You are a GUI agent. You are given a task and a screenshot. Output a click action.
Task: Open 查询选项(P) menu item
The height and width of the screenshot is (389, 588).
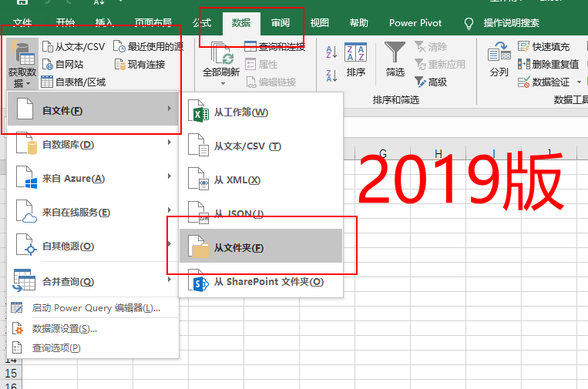[93, 348]
